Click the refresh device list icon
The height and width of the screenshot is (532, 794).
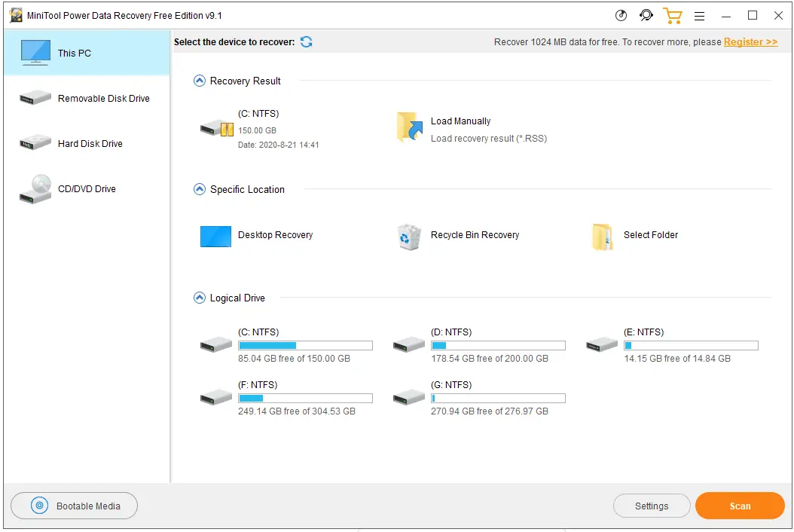pos(307,42)
